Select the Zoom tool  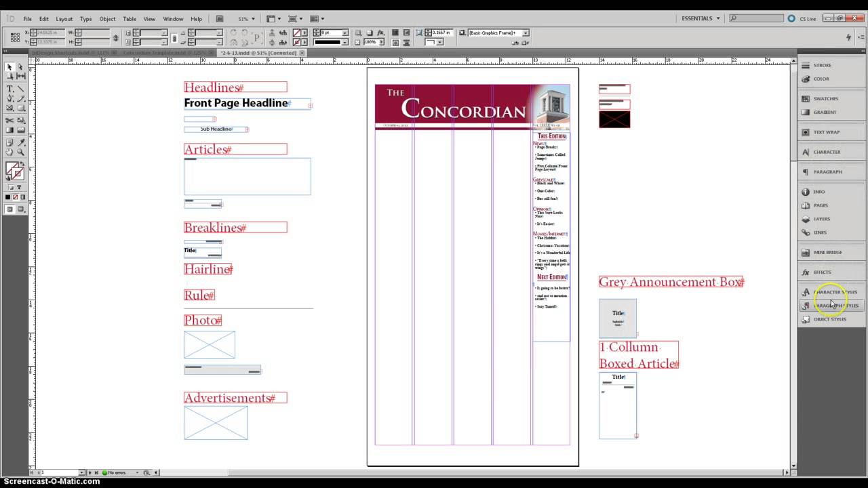click(x=20, y=152)
